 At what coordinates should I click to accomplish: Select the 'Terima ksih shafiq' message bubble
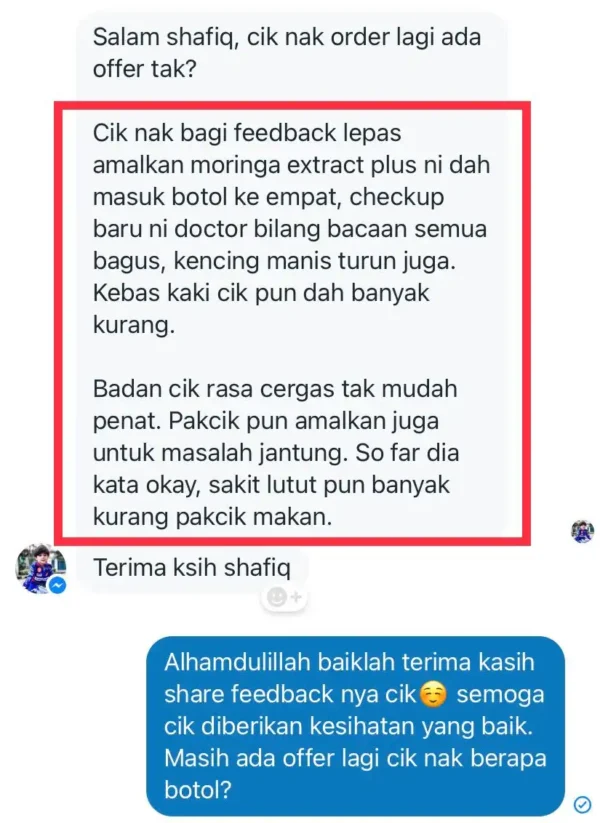tap(192, 568)
